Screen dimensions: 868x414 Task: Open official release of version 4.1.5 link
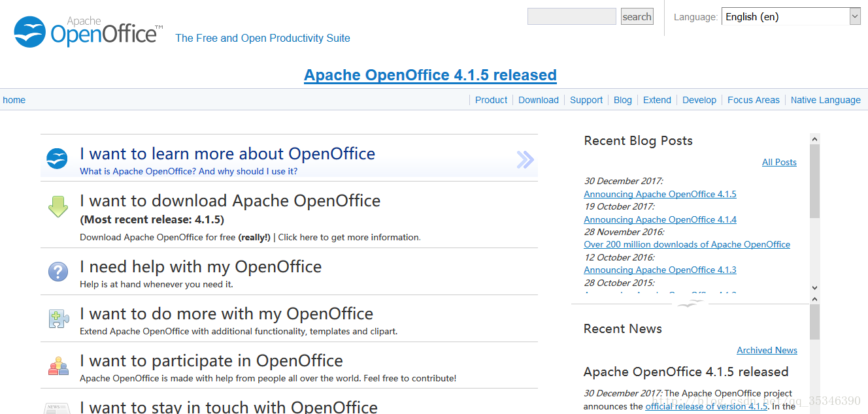point(707,406)
